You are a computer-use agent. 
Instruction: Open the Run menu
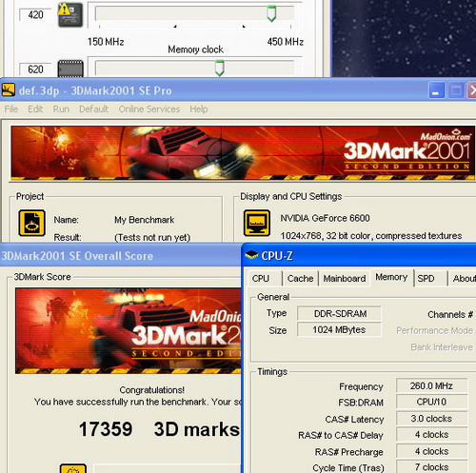click(61, 109)
